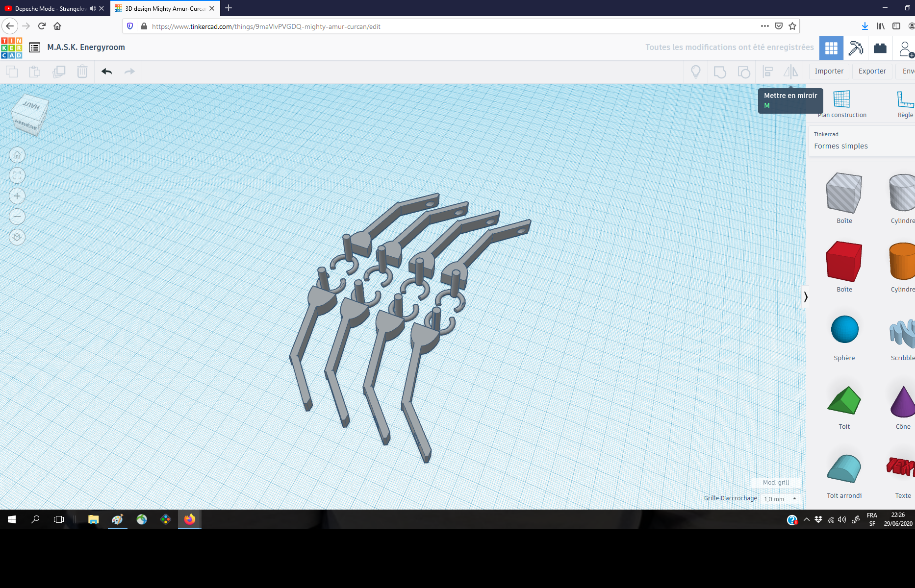This screenshot has width=915, height=588.
Task: Open the designs list menu icon
Action: [x=34, y=48]
